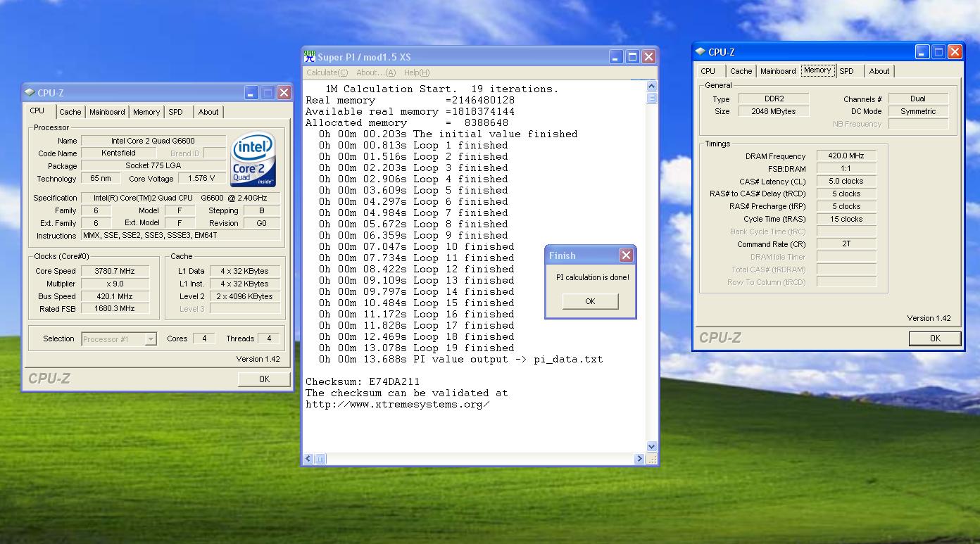The width and height of the screenshot is (980, 544).
Task: Switch to Mainboard tab in right CPU-Z
Action: tap(778, 71)
